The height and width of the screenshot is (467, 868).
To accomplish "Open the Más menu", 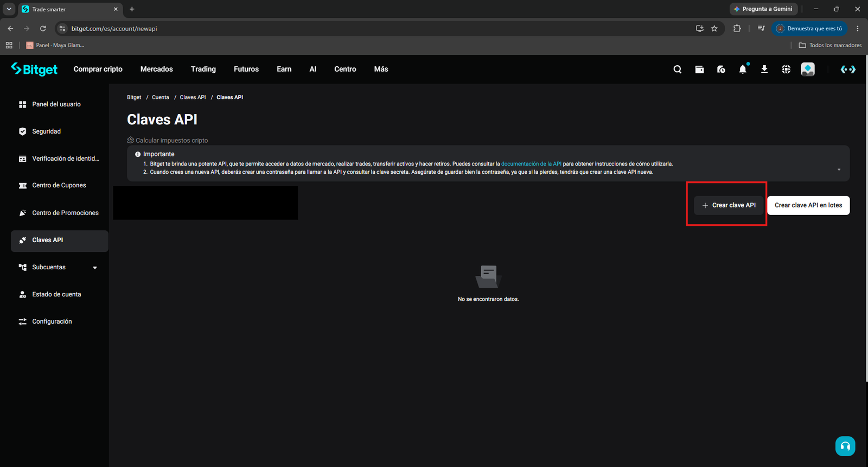I will pos(381,70).
